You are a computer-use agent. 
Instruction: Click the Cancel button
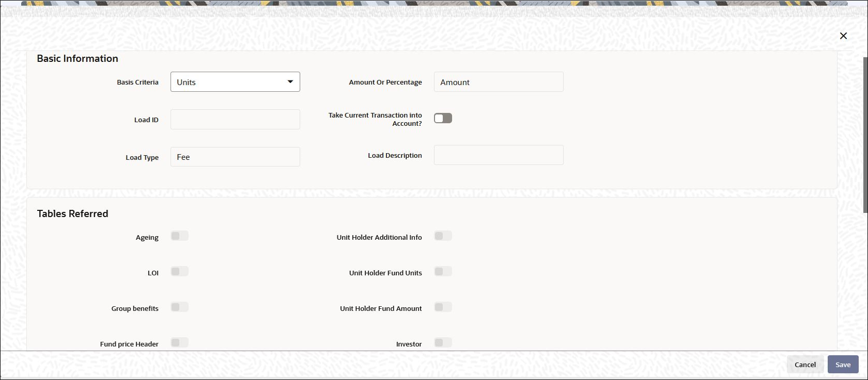[805, 365]
